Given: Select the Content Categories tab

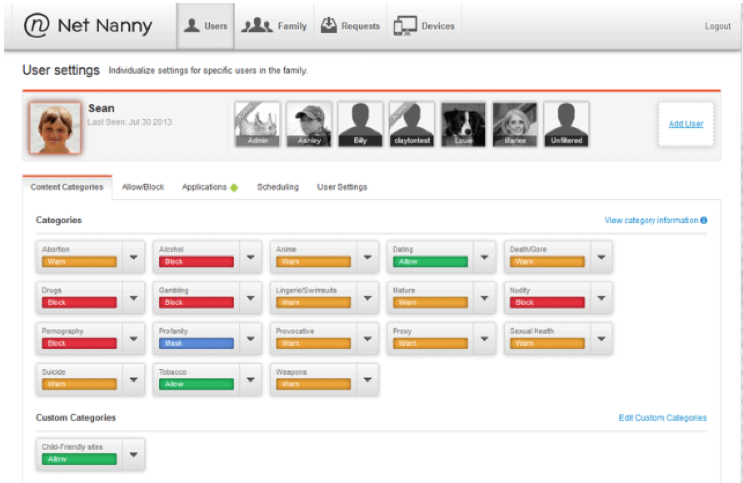Looking at the screenshot, I should tap(67, 187).
